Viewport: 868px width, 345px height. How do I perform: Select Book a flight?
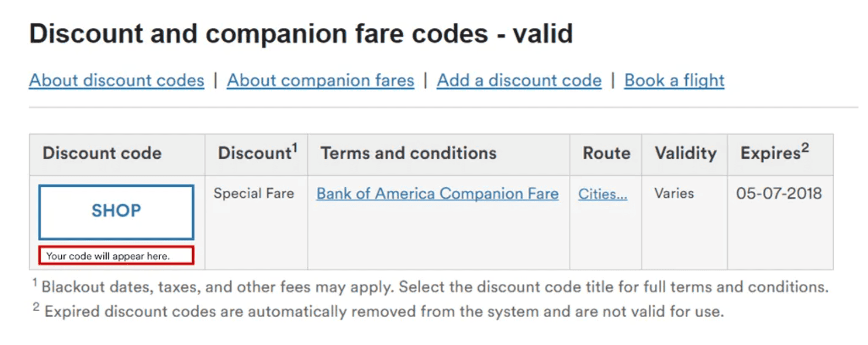(673, 80)
